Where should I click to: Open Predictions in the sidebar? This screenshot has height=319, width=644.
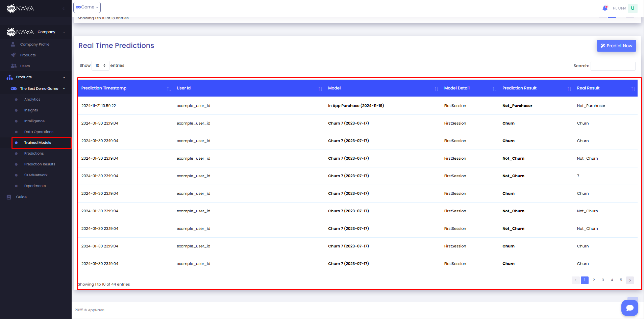(x=34, y=153)
